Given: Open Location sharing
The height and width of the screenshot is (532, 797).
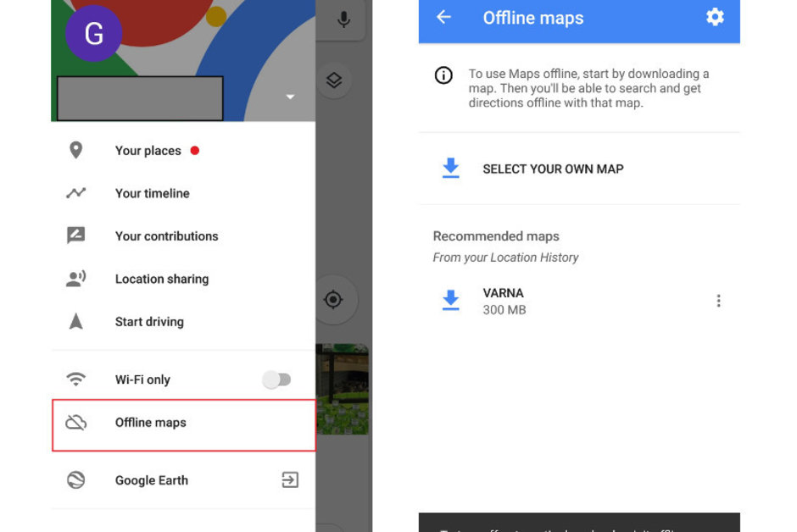Looking at the screenshot, I should (183, 279).
